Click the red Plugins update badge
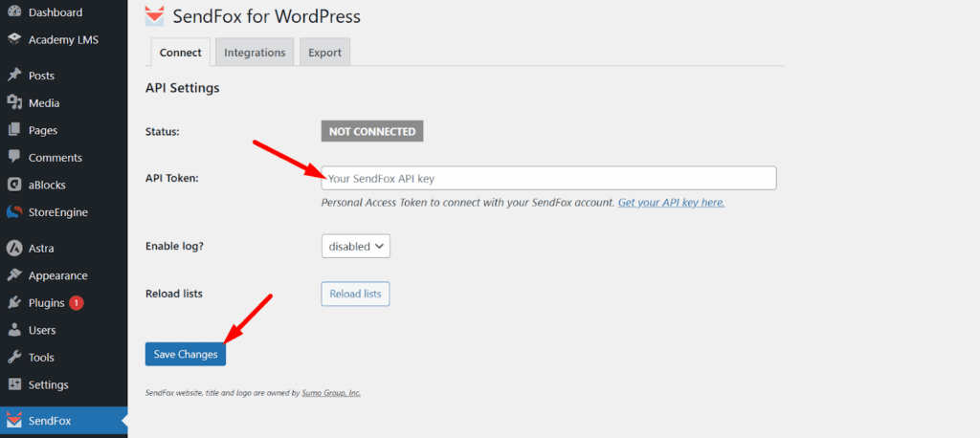Image resolution: width=980 pixels, height=438 pixels. tap(77, 303)
